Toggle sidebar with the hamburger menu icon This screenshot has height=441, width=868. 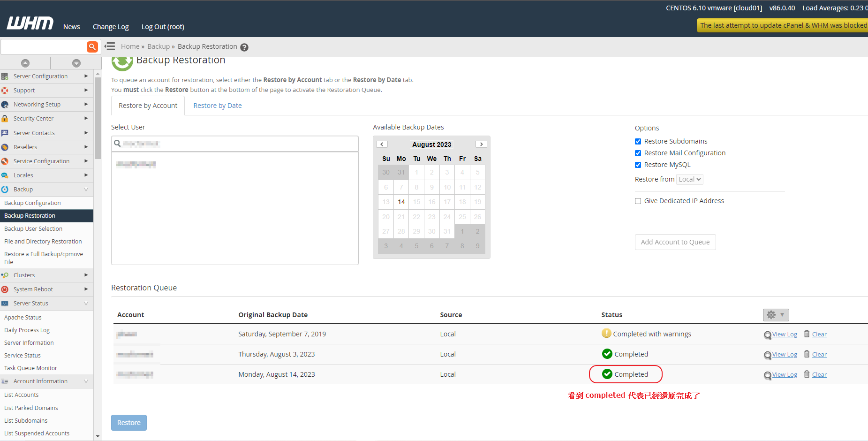(110, 46)
